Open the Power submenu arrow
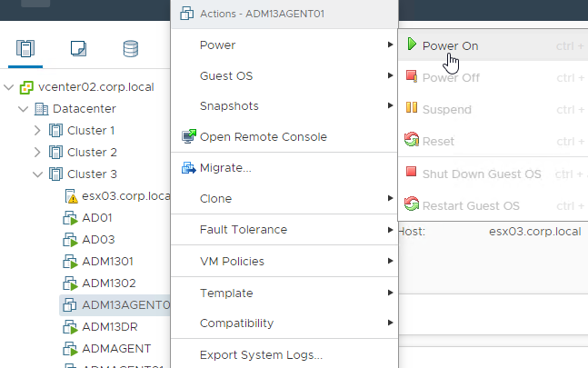The image size is (588, 368). tap(390, 45)
